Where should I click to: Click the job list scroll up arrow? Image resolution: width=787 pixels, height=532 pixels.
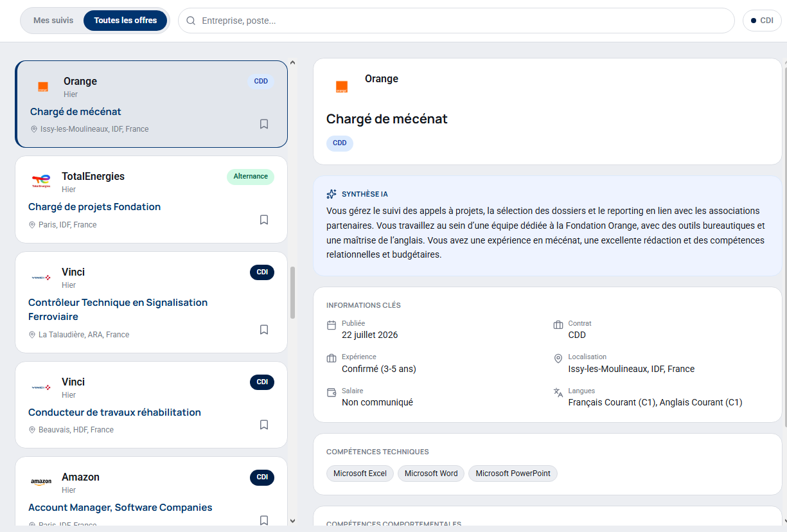click(293, 63)
